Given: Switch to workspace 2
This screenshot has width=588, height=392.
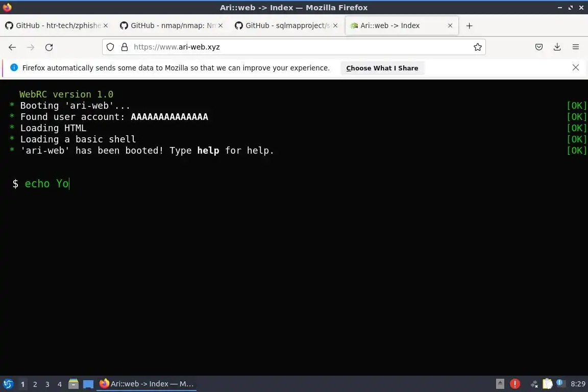Looking at the screenshot, I should pos(35,384).
